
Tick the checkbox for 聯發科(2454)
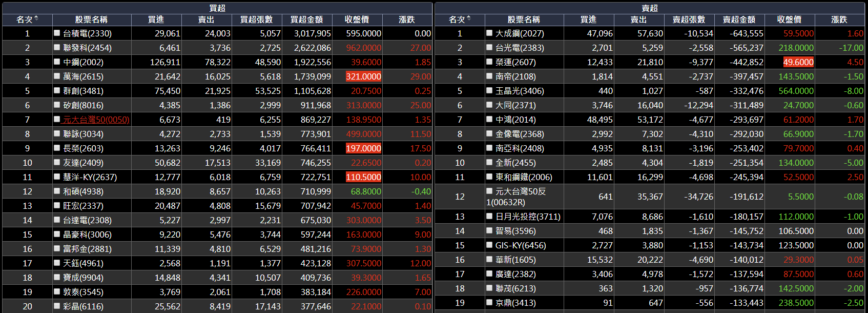pyautogui.click(x=57, y=47)
